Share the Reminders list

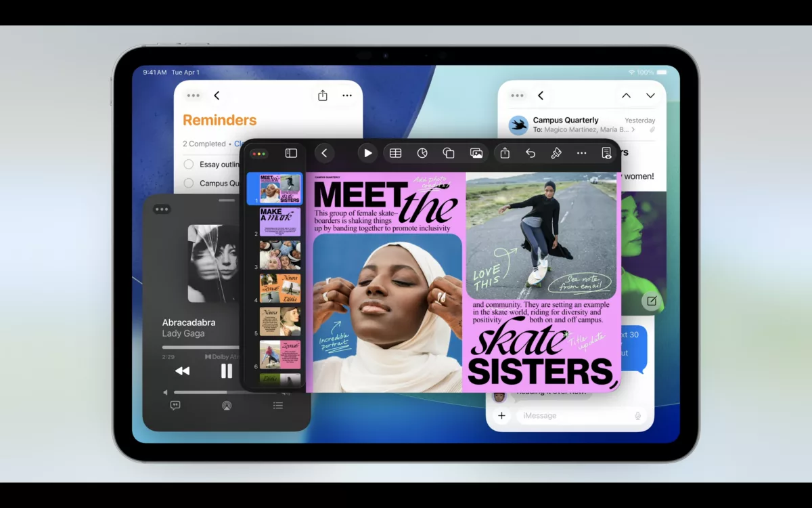click(323, 96)
